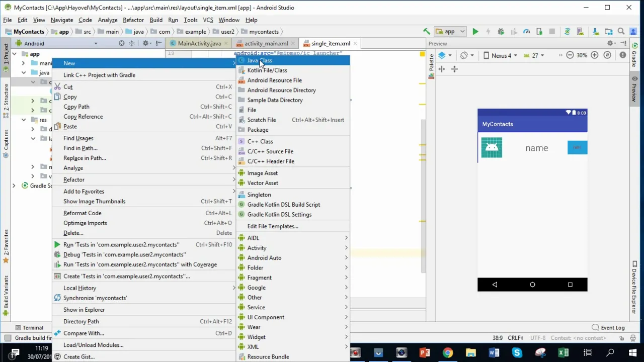The height and width of the screenshot is (362, 644).
Task: Open Excel from Windows taskbar
Action: (x=563, y=352)
